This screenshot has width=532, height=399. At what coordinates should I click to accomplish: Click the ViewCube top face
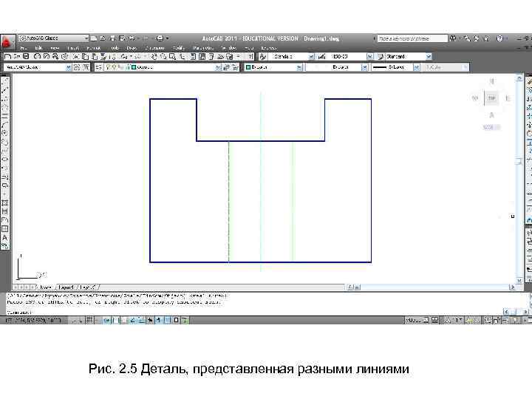tap(491, 98)
